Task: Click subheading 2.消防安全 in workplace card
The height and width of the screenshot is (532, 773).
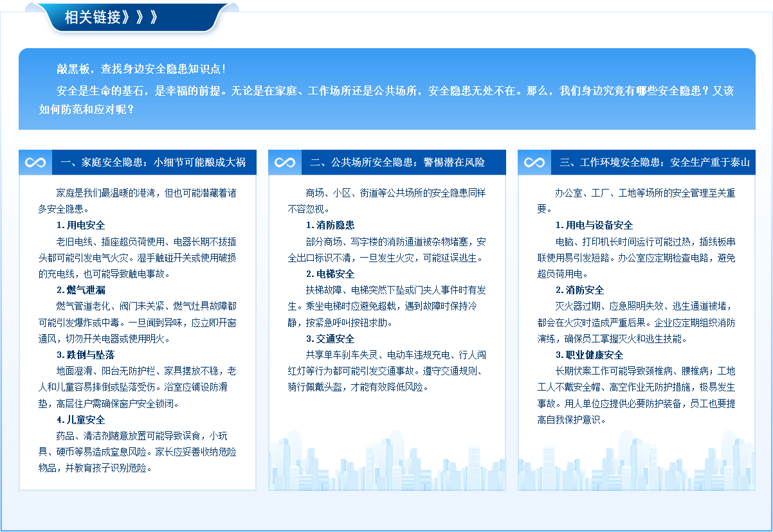Action: [580, 290]
